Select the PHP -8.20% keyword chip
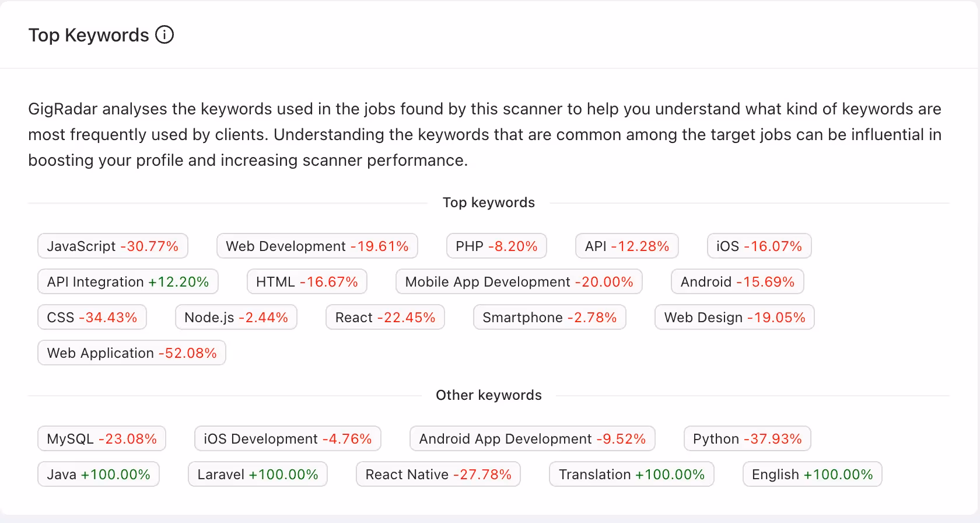 pyautogui.click(x=496, y=246)
